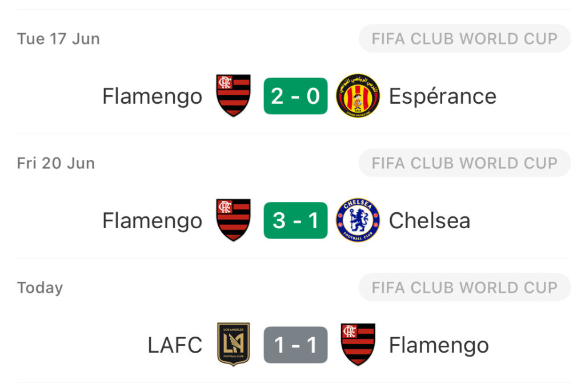Click the Today date label

(x=40, y=288)
